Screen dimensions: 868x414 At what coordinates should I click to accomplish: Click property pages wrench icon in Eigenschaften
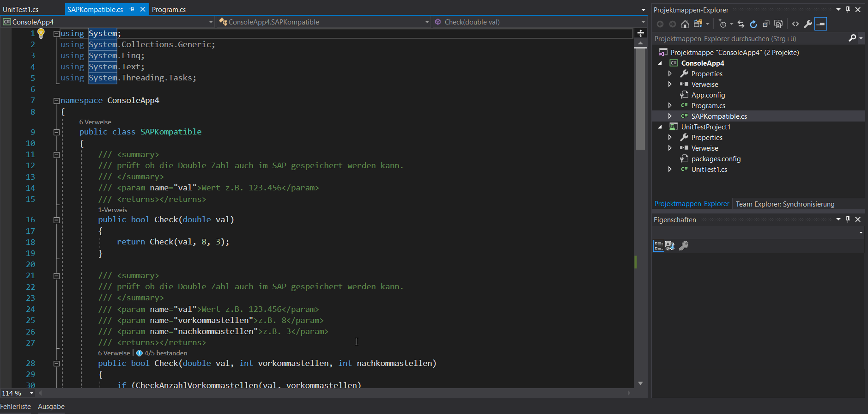684,246
